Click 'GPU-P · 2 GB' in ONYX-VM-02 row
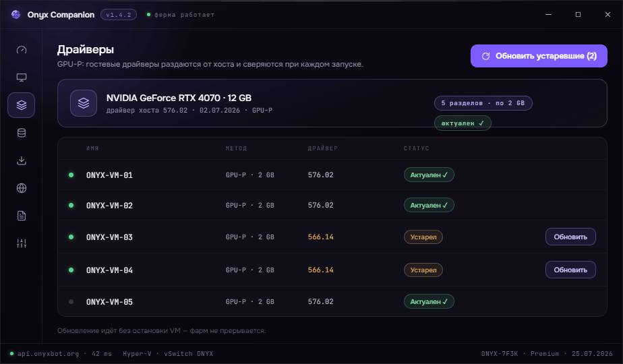Image resolution: width=623 pixels, height=364 pixels. point(250,206)
